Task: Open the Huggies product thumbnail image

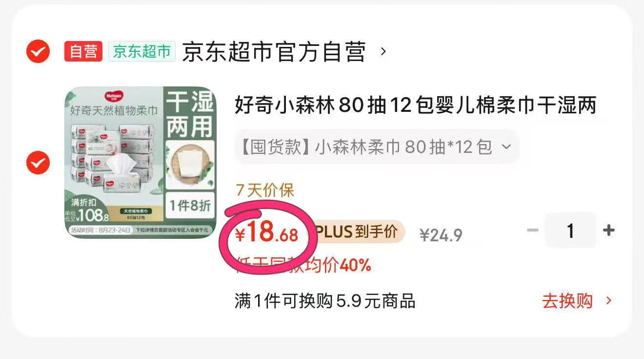Action: [x=141, y=163]
